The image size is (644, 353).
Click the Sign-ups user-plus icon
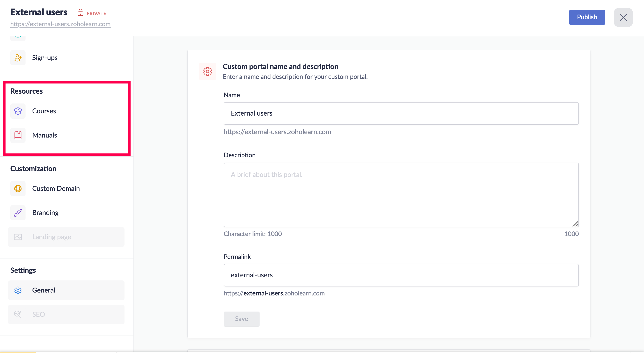point(18,58)
